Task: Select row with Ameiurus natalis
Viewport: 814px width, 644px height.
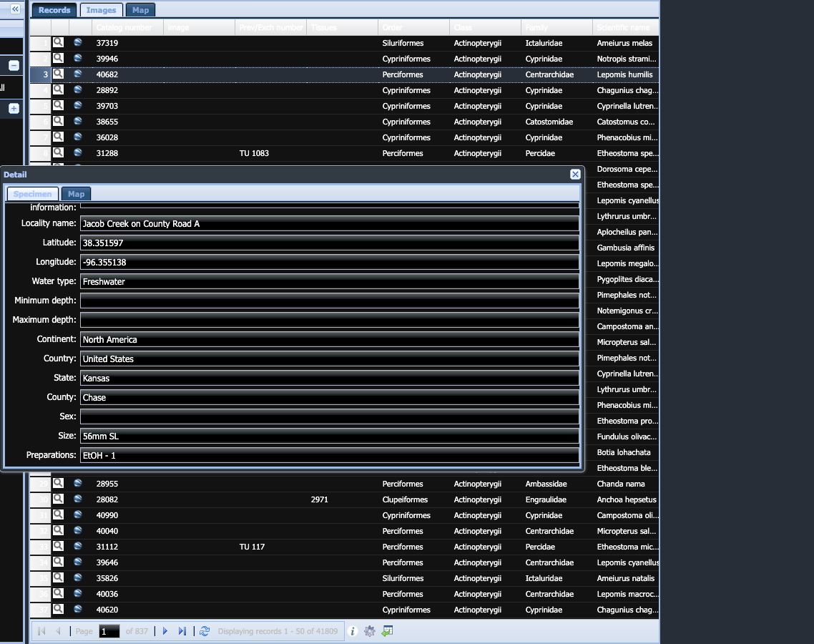Action: click(344, 578)
